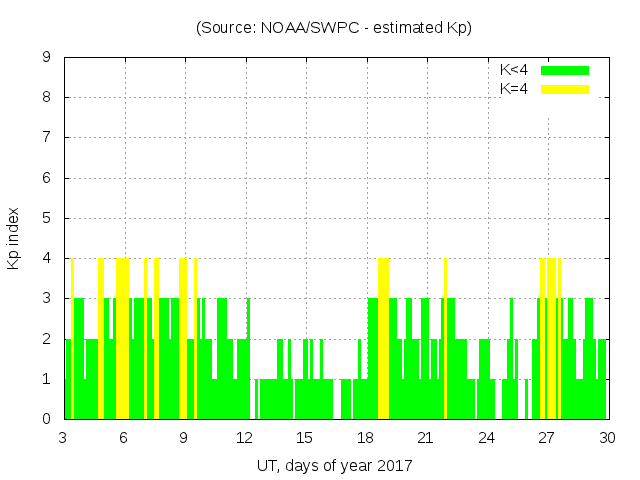This screenshot has height=480, width=640.
Task: Click the 'Kp index' y-axis label
Action: 14,238
